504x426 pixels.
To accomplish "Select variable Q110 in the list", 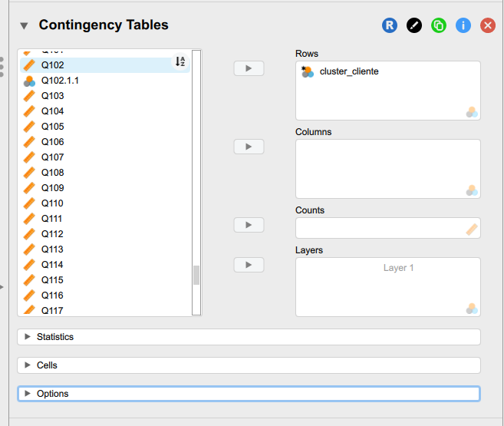I will 52,203.
